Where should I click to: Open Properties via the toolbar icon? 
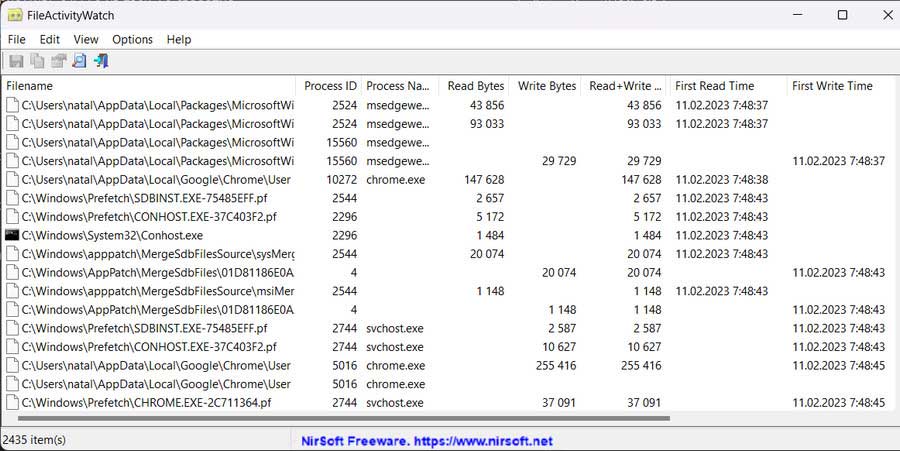[x=59, y=61]
